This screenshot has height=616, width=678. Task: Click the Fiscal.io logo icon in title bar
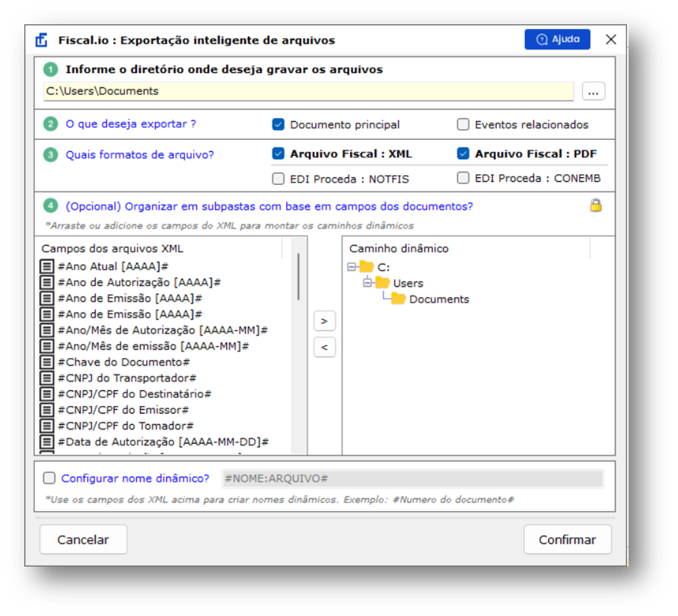click(42, 40)
